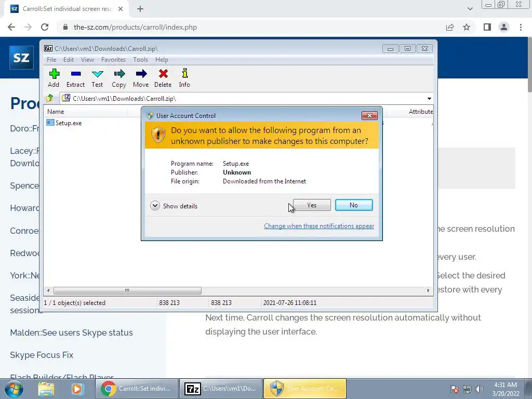The width and height of the screenshot is (532, 399).
Task: Open Change when these notifications appear link
Action: [319, 226]
